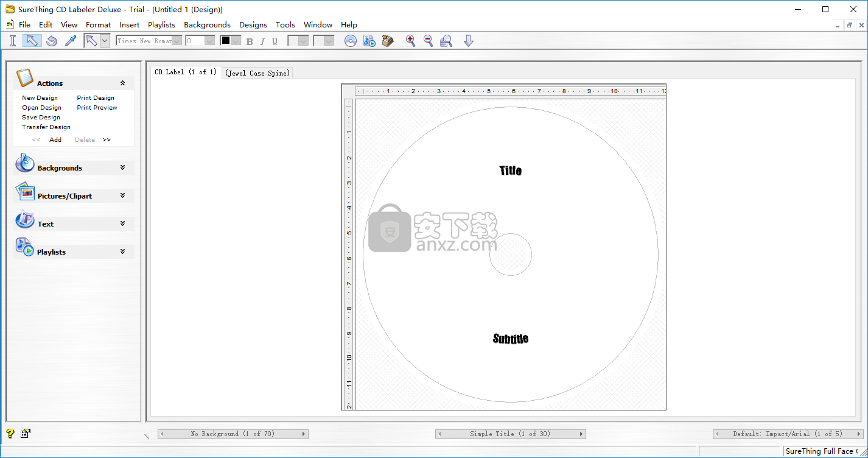The image size is (868, 458).
Task: Go to previous Default Impact/Arial font set
Action: (x=717, y=434)
